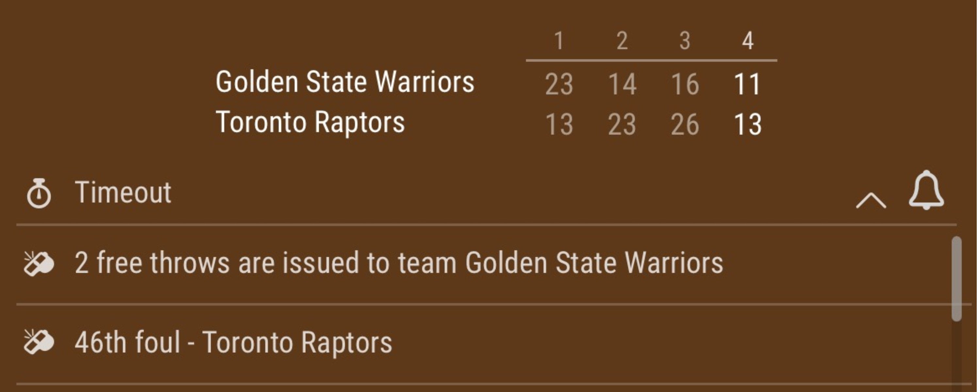The width and height of the screenshot is (980, 392).
Task: Click Raptors fourth quarter score 13
Action: pyautogui.click(x=747, y=124)
